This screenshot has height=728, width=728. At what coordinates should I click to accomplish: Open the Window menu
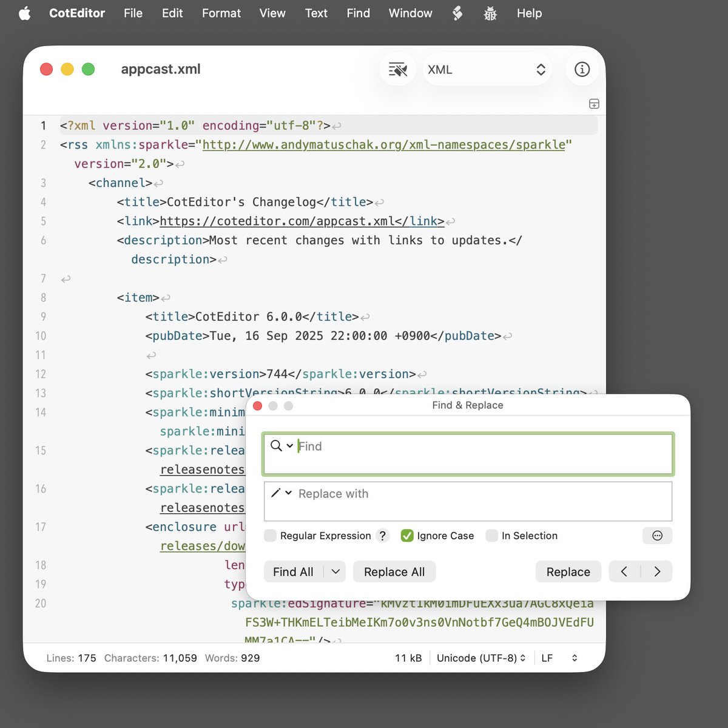coord(410,13)
